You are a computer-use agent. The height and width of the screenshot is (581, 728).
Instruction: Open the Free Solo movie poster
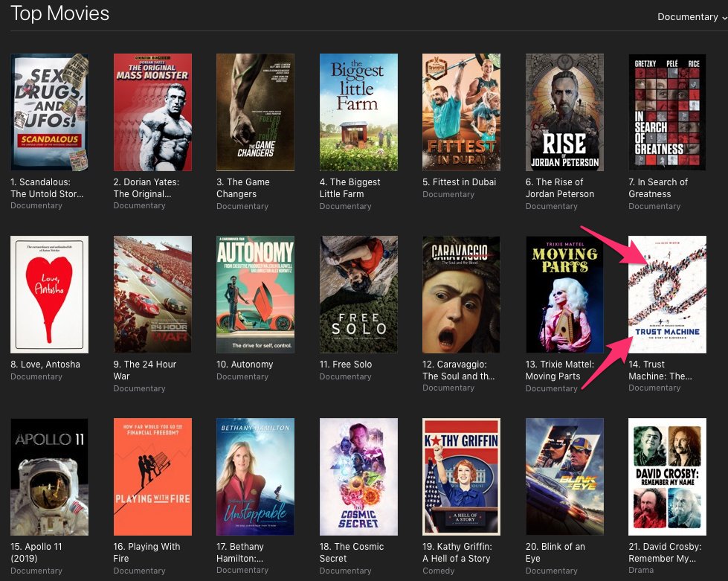358,294
